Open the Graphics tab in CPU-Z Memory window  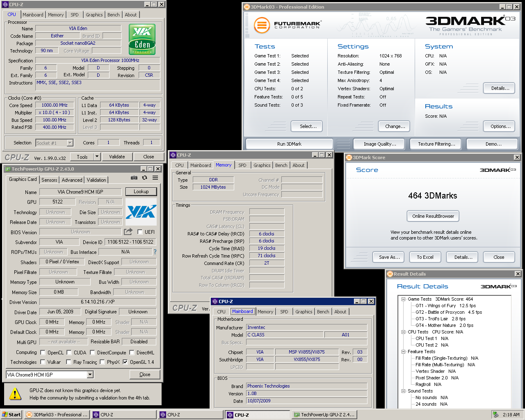pos(262,165)
